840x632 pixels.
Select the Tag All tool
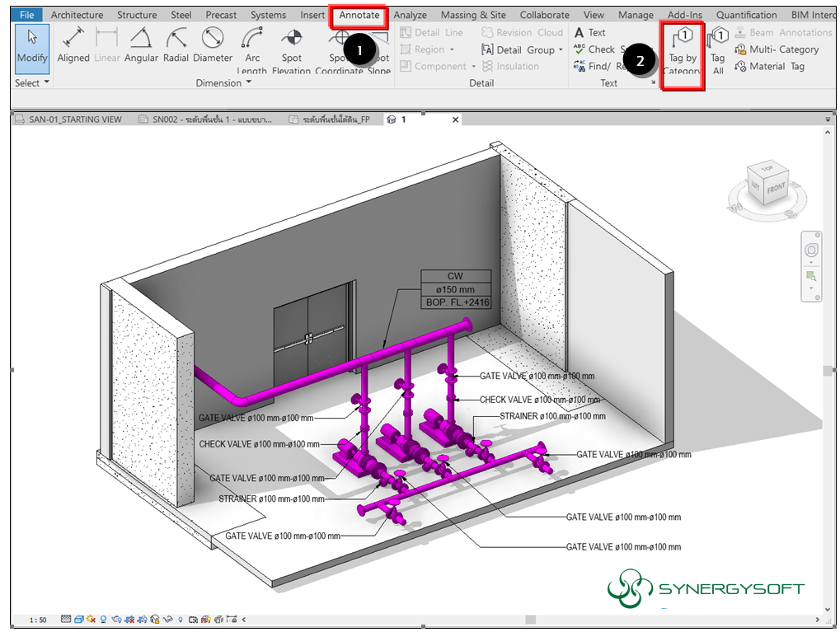click(x=718, y=50)
